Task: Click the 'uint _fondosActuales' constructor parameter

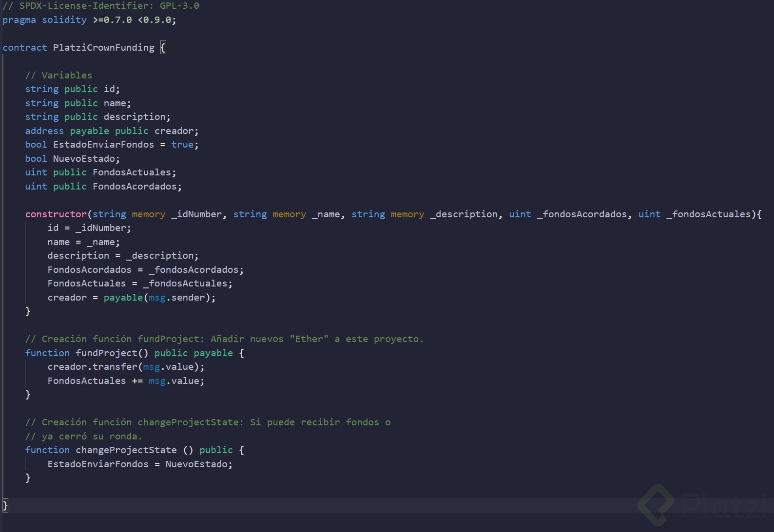Action: click(695, 214)
